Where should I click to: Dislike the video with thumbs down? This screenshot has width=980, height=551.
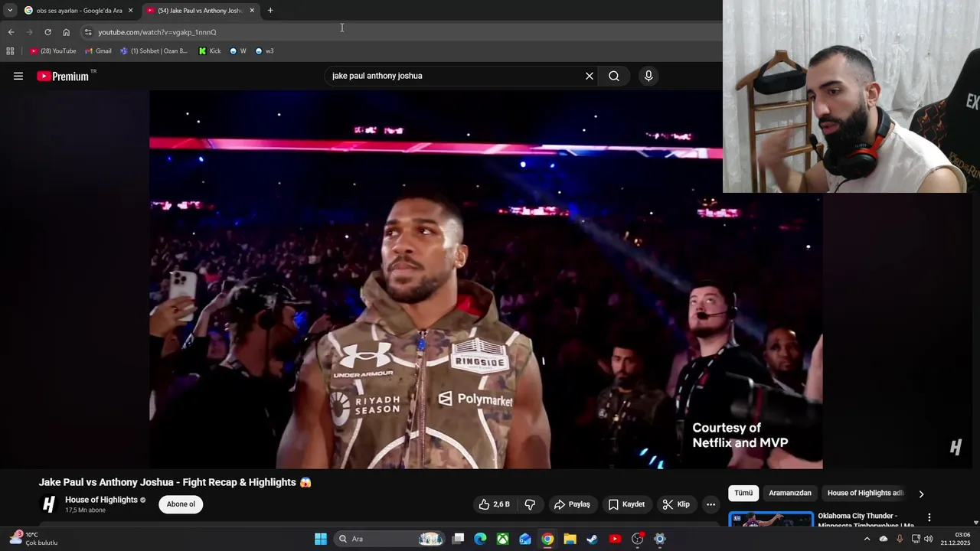[530, 504]
